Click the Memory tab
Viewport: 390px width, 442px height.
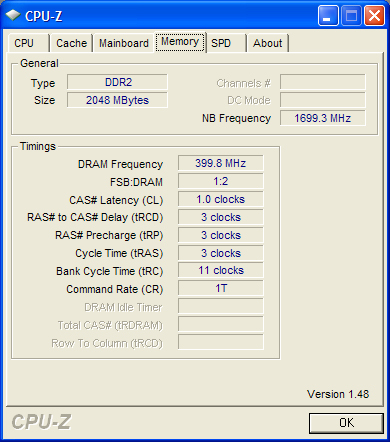[x=180, y=42]
